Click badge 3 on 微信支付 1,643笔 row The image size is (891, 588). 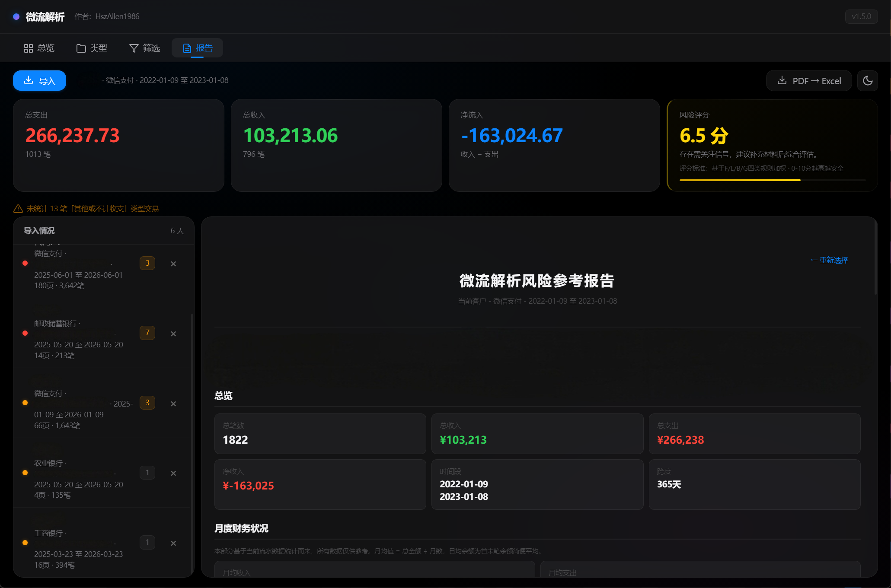pyautogui.click(x=147, y=403)
